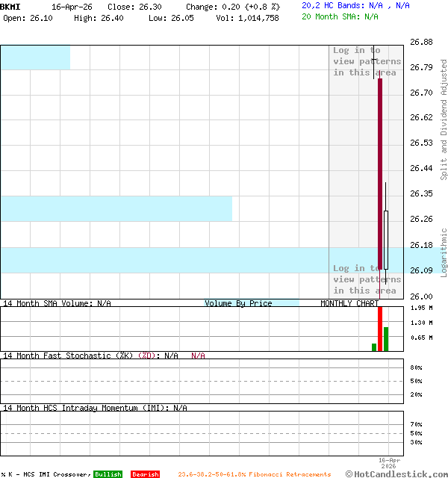
Task: Click the MONTHLY CHART label
Action: (349, 303)
